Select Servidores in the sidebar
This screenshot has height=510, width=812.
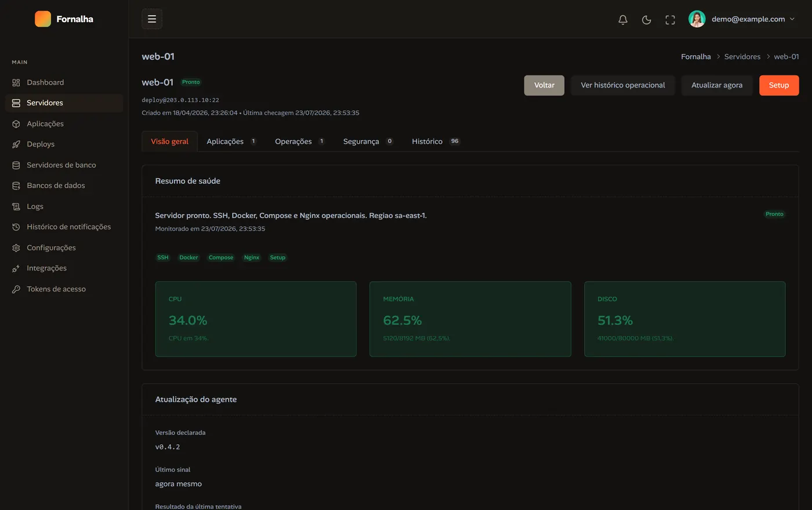point(64,103)
